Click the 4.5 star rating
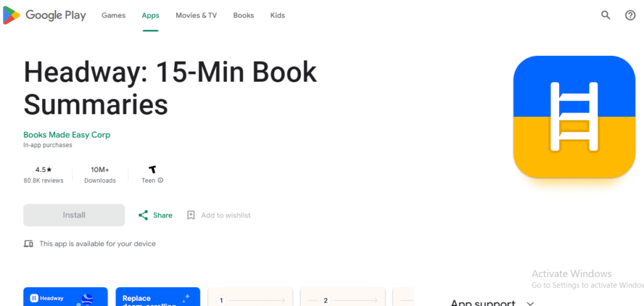The width and height of the screenshot is (644, 306). tap(43, 170)
